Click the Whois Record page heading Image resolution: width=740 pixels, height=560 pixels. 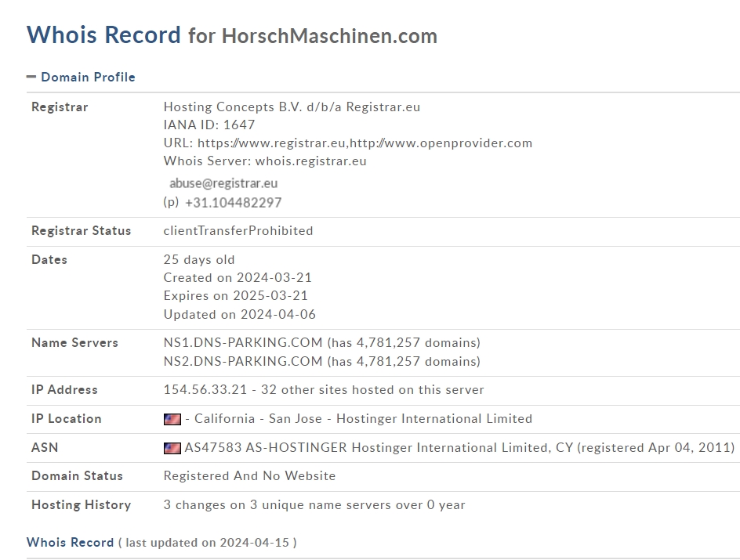click(103, 35)
